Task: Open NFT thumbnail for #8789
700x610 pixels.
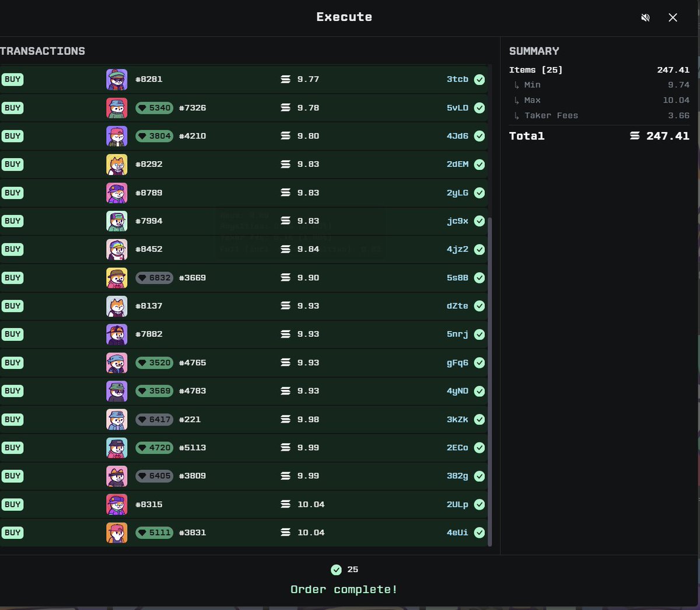Action: [117, 193]
